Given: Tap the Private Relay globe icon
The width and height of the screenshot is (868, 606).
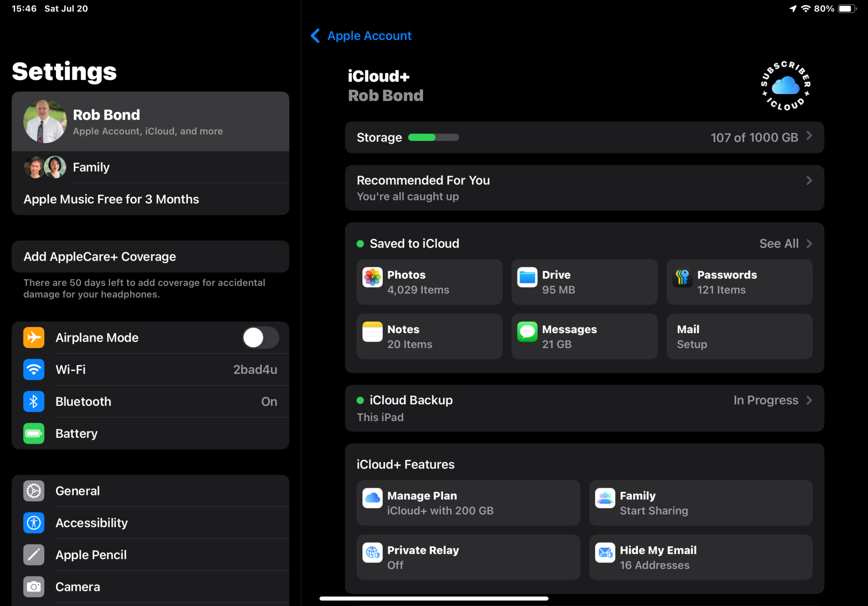Looking at the screenshot, I should click(x=372, y=553).
